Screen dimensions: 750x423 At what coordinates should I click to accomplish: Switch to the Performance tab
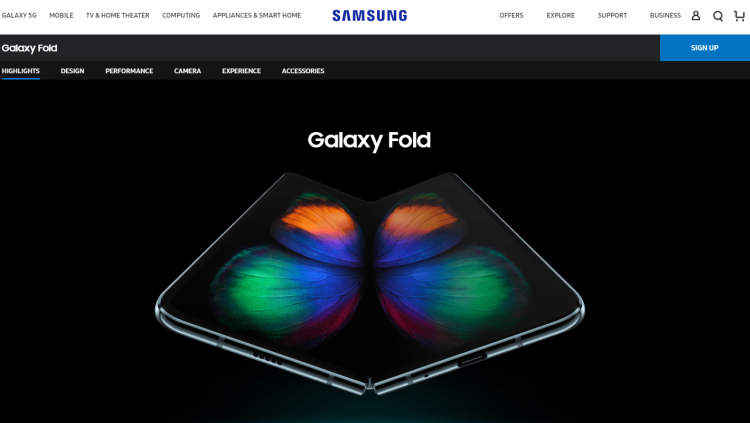[129, 71]
